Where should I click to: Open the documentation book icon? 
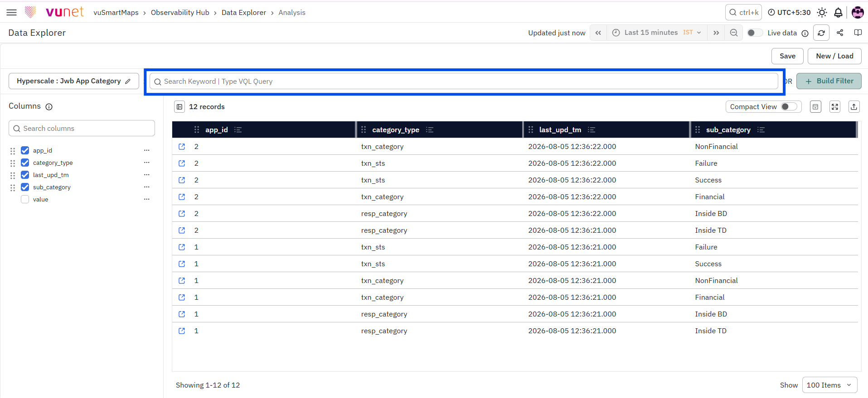click(x=858, y=33)
